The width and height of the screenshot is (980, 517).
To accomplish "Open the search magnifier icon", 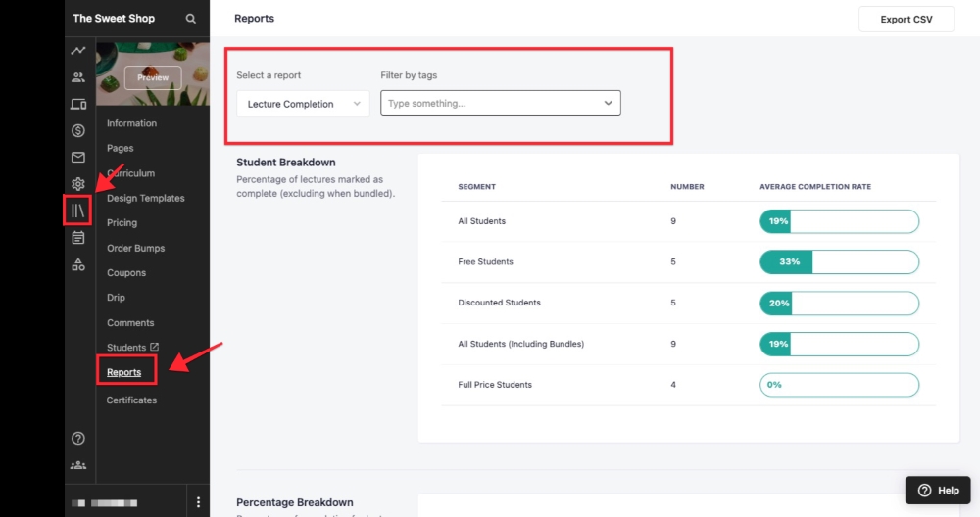I will click(191, 19).
